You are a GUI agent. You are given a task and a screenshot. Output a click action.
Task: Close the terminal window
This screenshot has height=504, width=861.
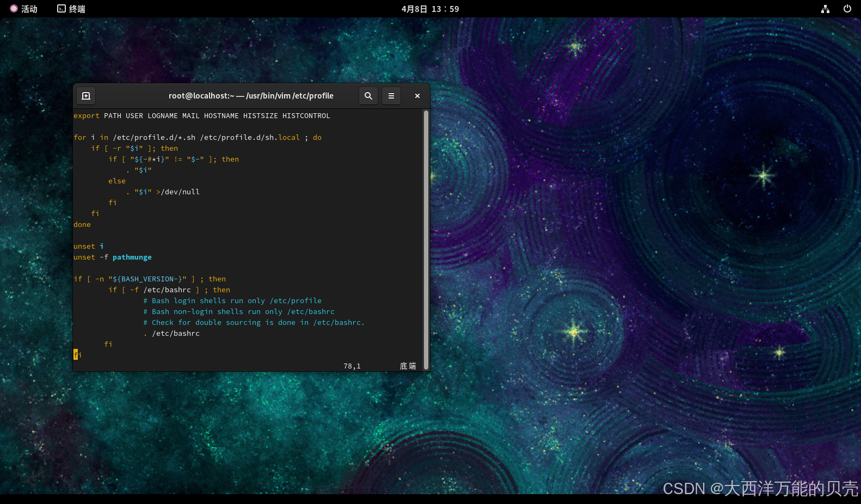(417, 96)
